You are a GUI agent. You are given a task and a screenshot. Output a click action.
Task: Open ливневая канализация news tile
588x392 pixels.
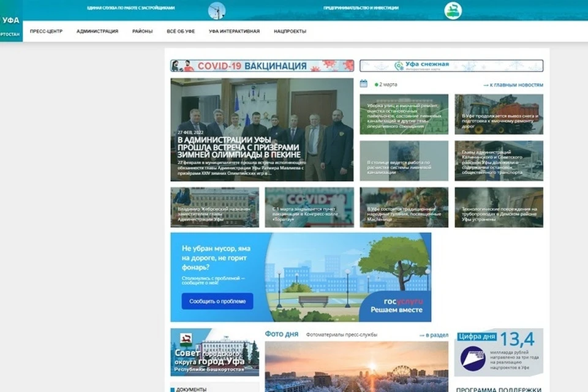point(404,161)
